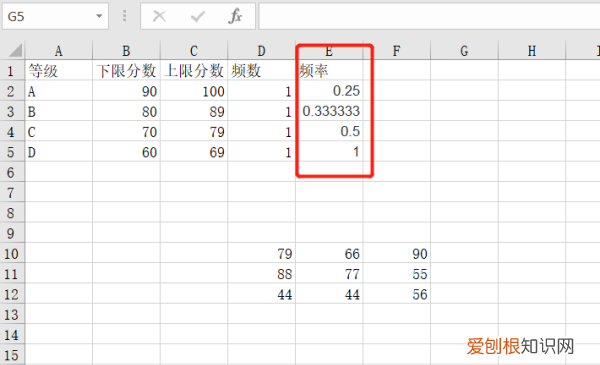This screenshot has height=365, width=600.
Task: Select row 6 header
Action: 12,172
